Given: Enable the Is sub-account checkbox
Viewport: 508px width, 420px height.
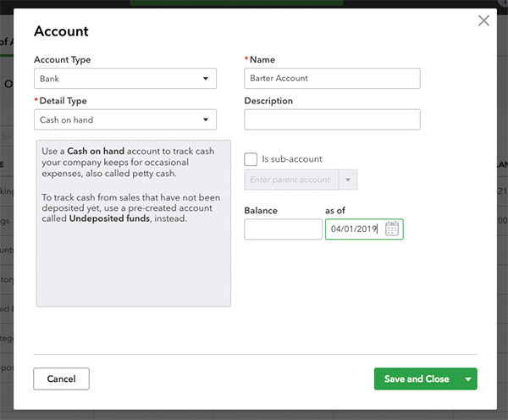Looking at the screenshot, I should 251,158.
